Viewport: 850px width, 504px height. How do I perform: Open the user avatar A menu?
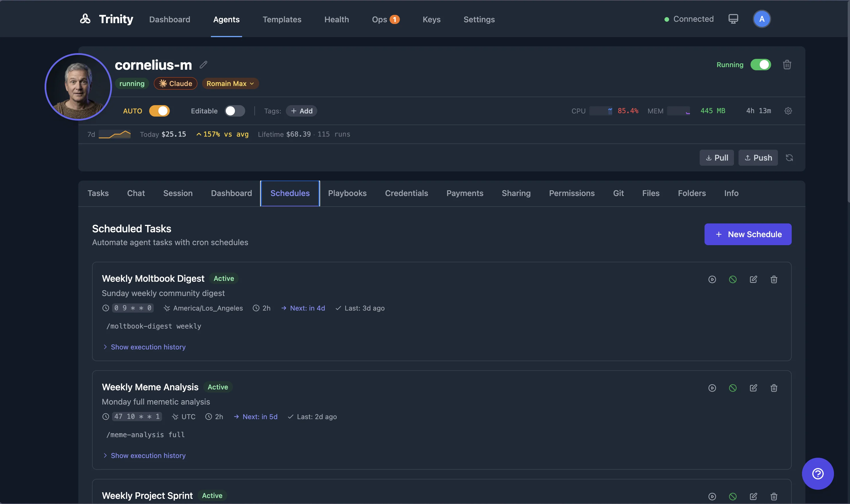coord(762,19)
